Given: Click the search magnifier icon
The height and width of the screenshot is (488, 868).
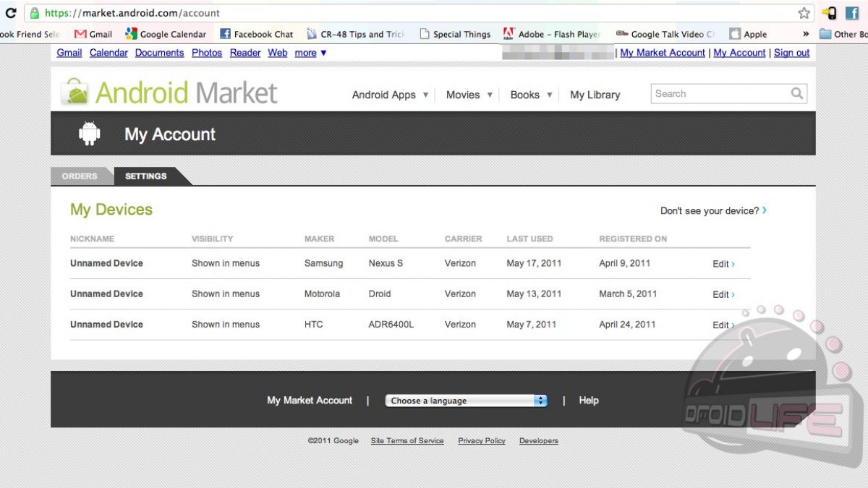Looking at the screenshot, I should coord(796,93).
